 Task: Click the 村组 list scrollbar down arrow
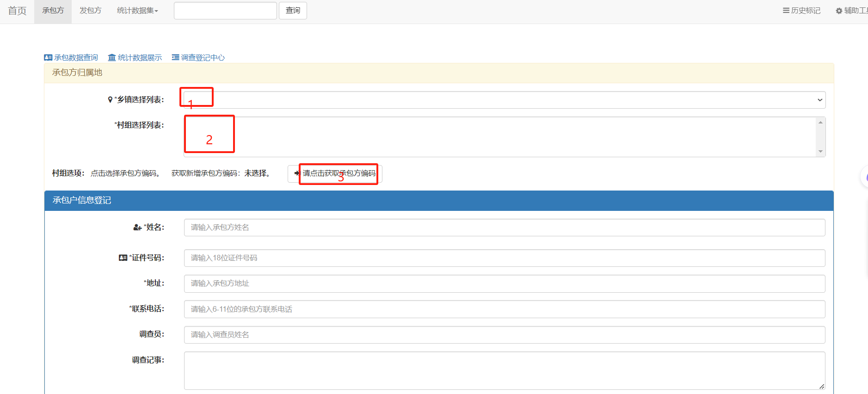tap(820, 152)
